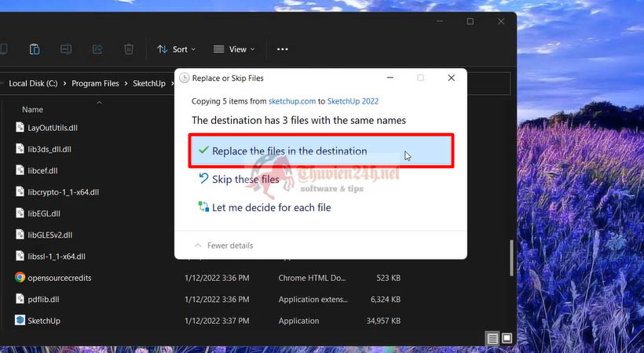Click file icon beside libcef.dll
Image resolution: width=644 pixels, height=353 pixels.
pyautogui.click(x=20, y=170)
